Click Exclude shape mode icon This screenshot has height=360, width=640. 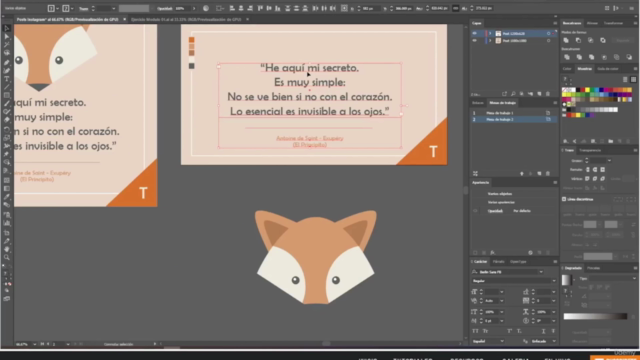tap(603, 40)
